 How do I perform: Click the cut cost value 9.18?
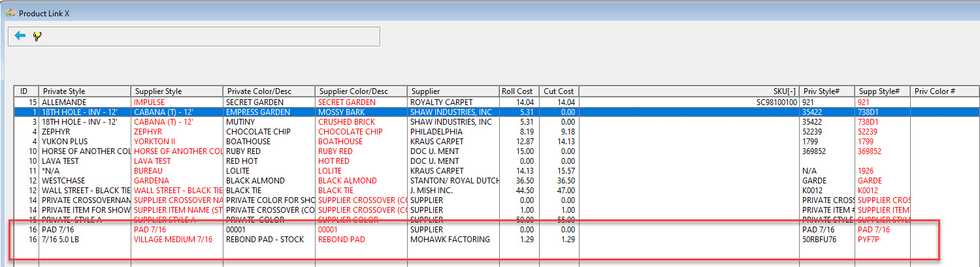[x=566, y=132]
